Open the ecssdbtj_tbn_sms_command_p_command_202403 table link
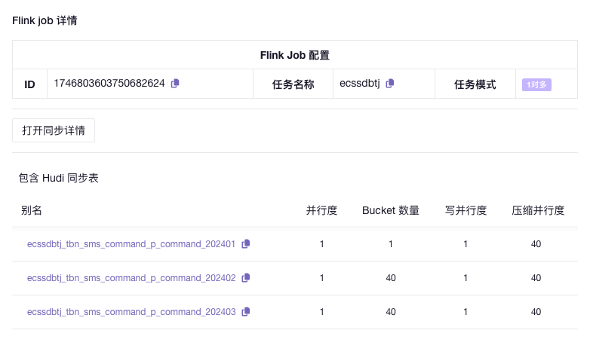Image resolution: width=590 pixels, height=364 pixels. coord(131,312)
